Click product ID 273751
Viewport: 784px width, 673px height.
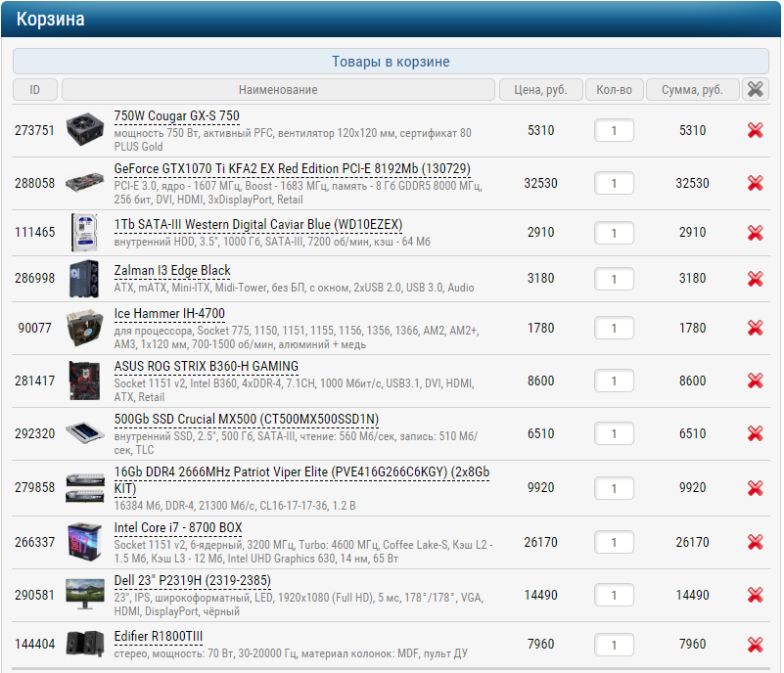tap(34, 130)
